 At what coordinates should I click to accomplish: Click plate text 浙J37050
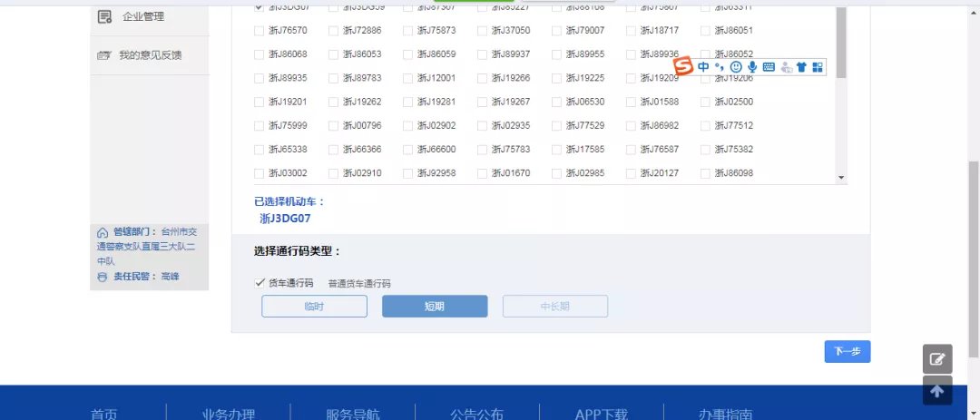click(x=511, y=31)
